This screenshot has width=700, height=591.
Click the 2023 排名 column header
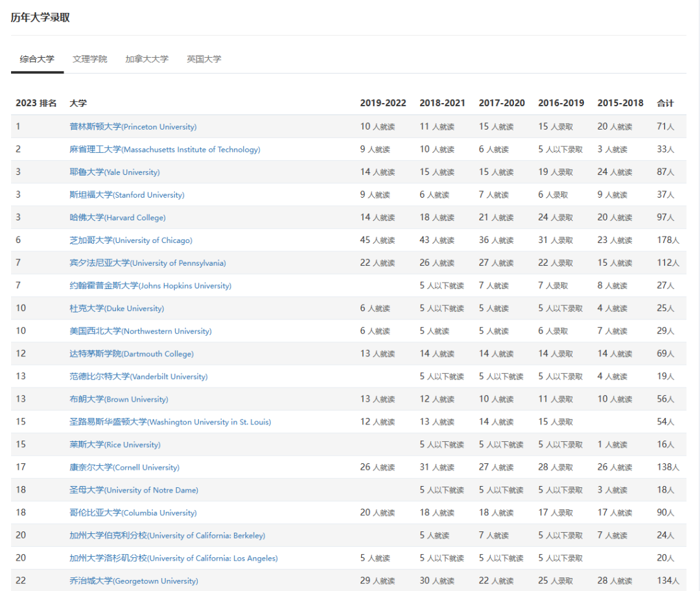[x=36, y=103]
